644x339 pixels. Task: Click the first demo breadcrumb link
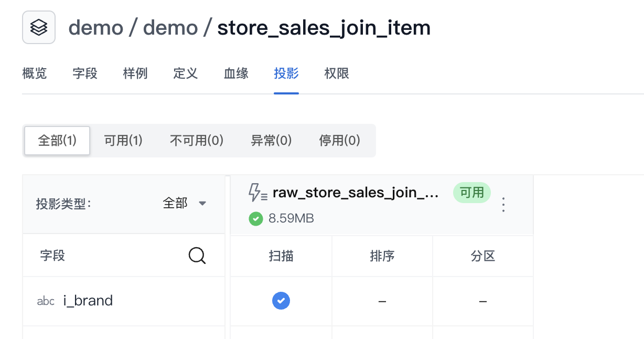click(x=94, y=27)
